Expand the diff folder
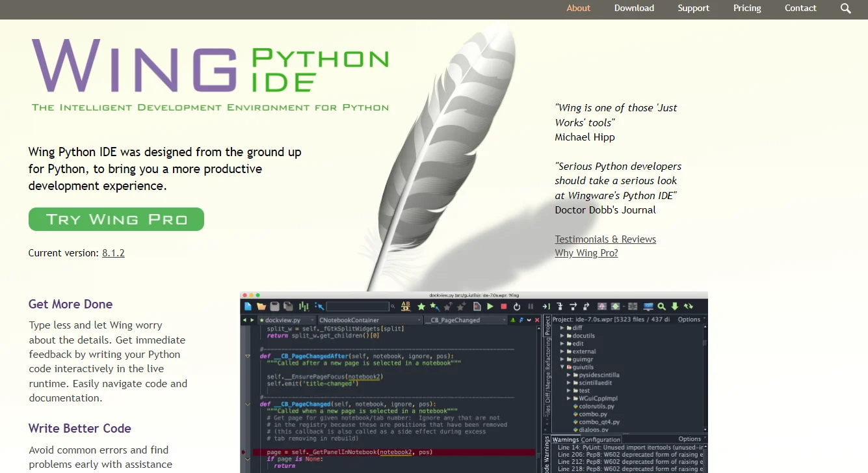The width and height of the screenshot is (868, 473). (562, 328)
